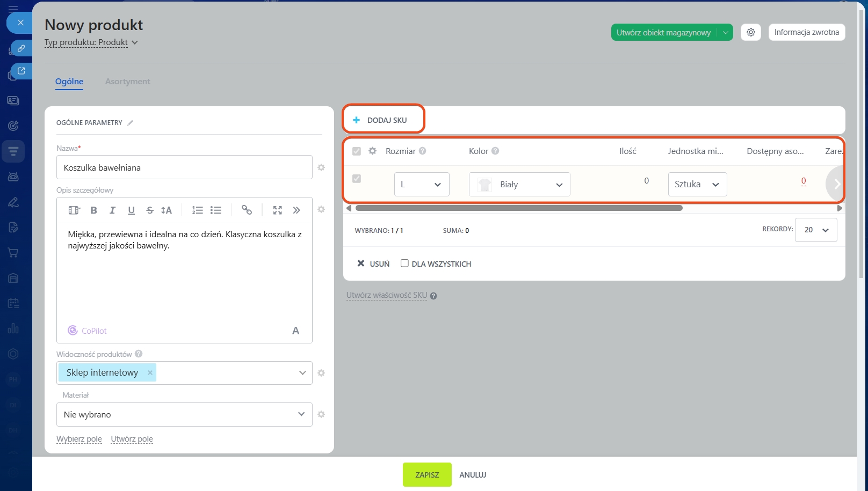The height and width of the screenshot is (491, 868).
Task: Click the Nazwa product name field
Action: [184, 167]
